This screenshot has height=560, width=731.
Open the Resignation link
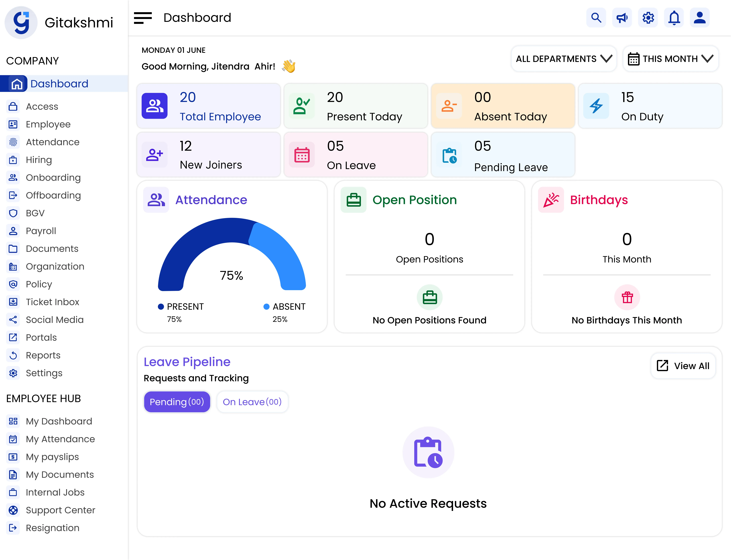point(53,528)
